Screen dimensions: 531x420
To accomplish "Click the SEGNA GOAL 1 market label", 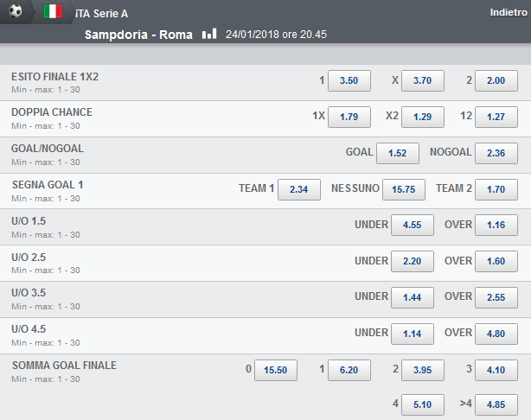I will point(48,184).
